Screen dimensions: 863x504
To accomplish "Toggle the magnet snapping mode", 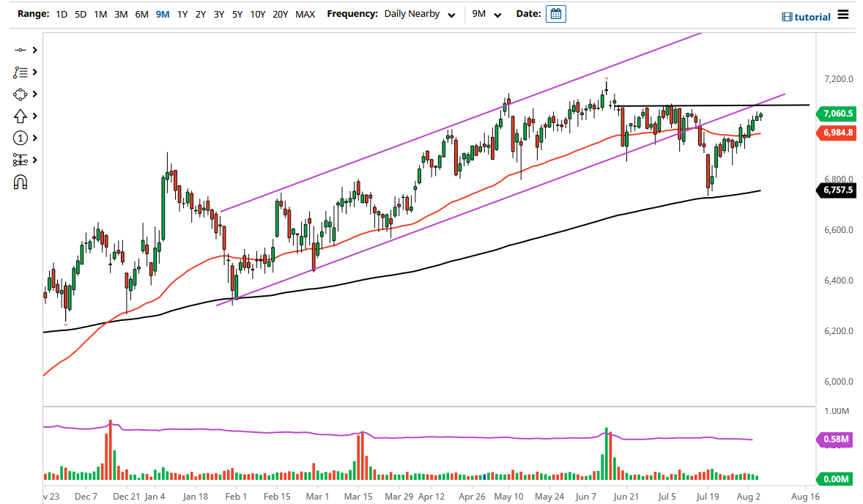I will (x=20, y=182).
